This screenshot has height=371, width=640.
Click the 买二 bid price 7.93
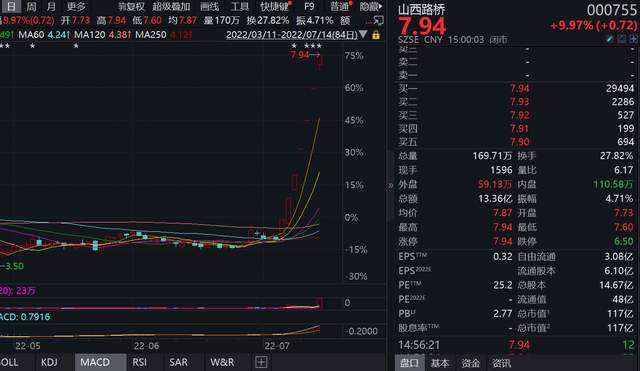click(x=520, y=102)
